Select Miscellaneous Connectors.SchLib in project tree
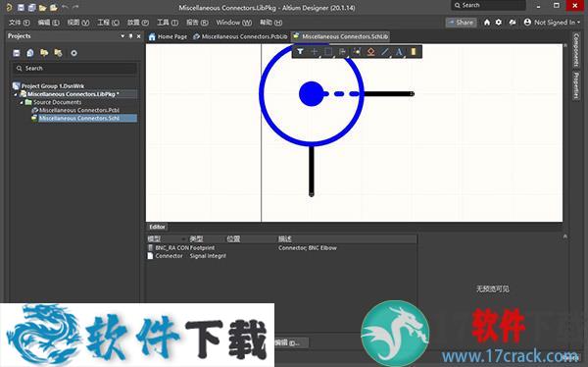This screenshot has height=367, width=588. [79, 118]
